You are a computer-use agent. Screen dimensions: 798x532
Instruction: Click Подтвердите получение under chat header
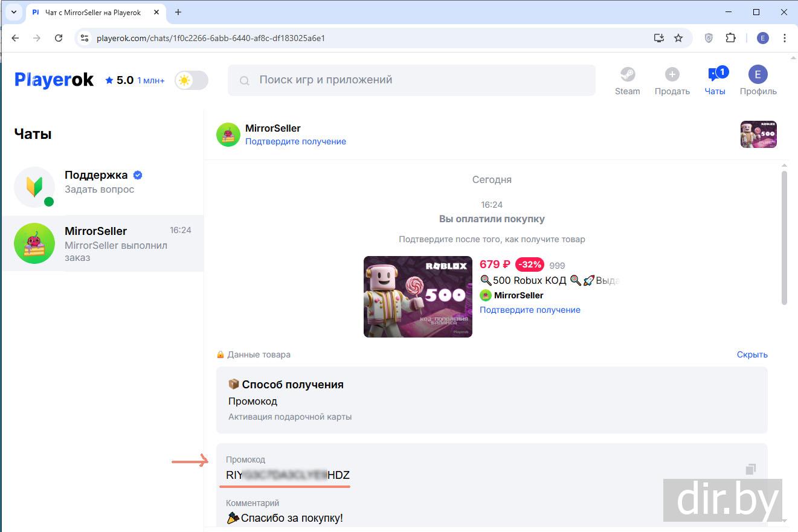[x=295, y=141]
